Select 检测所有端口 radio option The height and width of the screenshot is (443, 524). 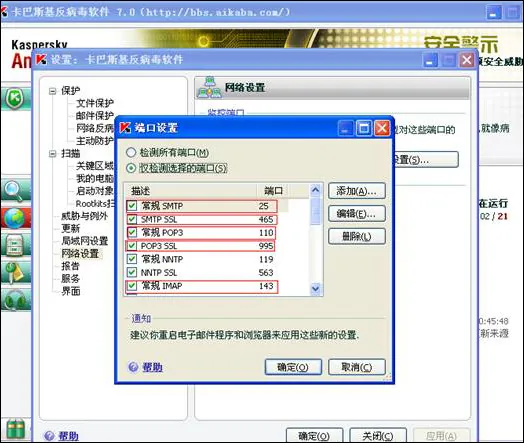coord(131,152)
